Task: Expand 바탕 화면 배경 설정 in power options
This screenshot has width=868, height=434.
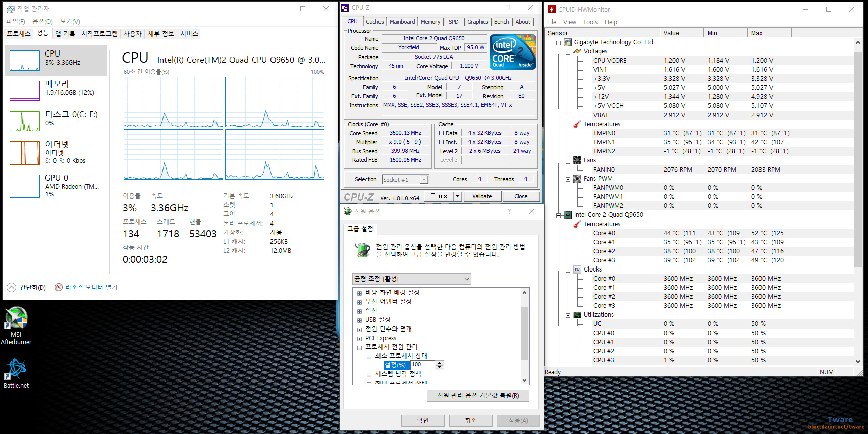Action: [359, 293]
